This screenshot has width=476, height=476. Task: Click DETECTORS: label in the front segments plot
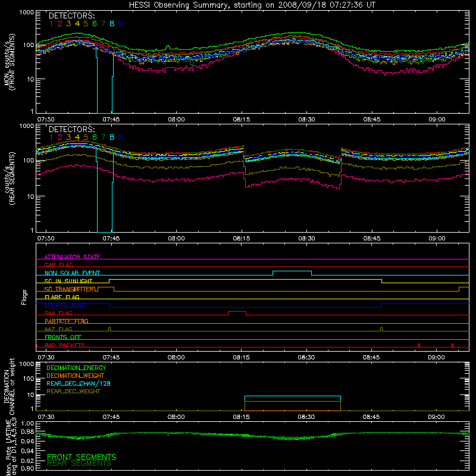click(x=71, y=15)
